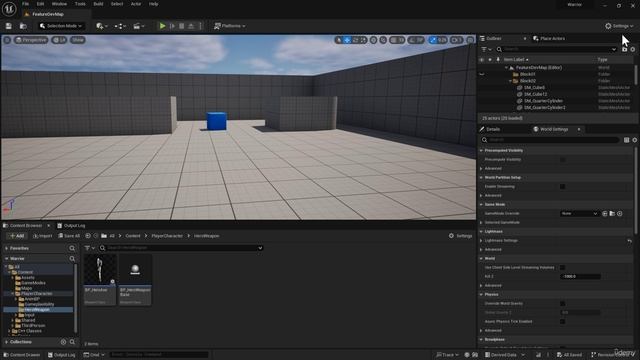Expand the Collections section

coord(7,342)
